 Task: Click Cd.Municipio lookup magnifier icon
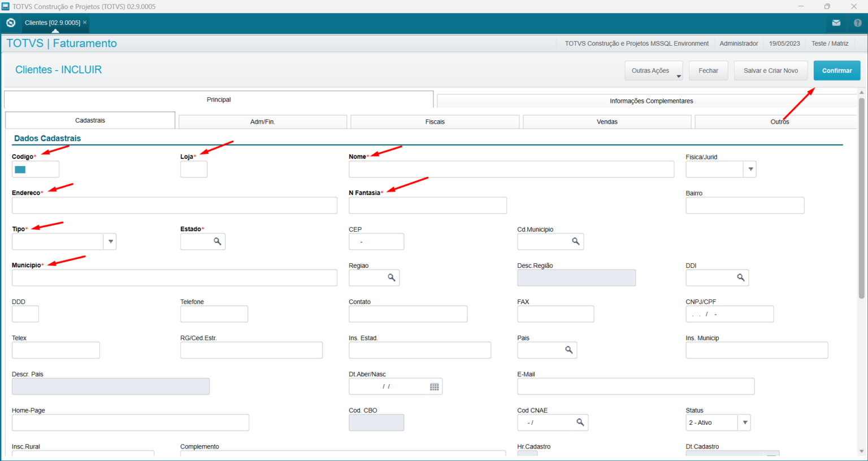coord(575,241)
